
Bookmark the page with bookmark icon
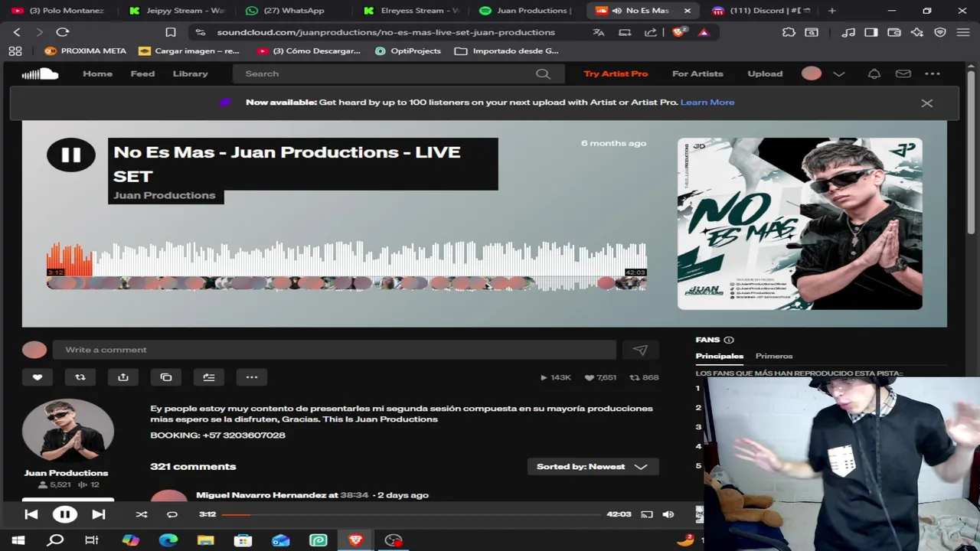(x=171, y=32)
